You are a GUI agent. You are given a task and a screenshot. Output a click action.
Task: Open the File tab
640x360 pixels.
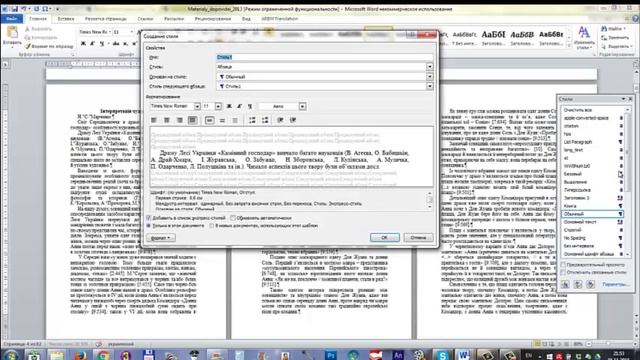tap(12, 19)
